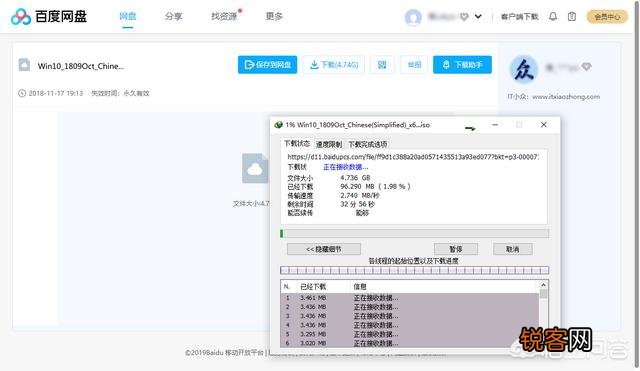The image size is (640, 371).
Task: Click the blue 正在接收数据... status text
Action: click(x=346, y=167)
